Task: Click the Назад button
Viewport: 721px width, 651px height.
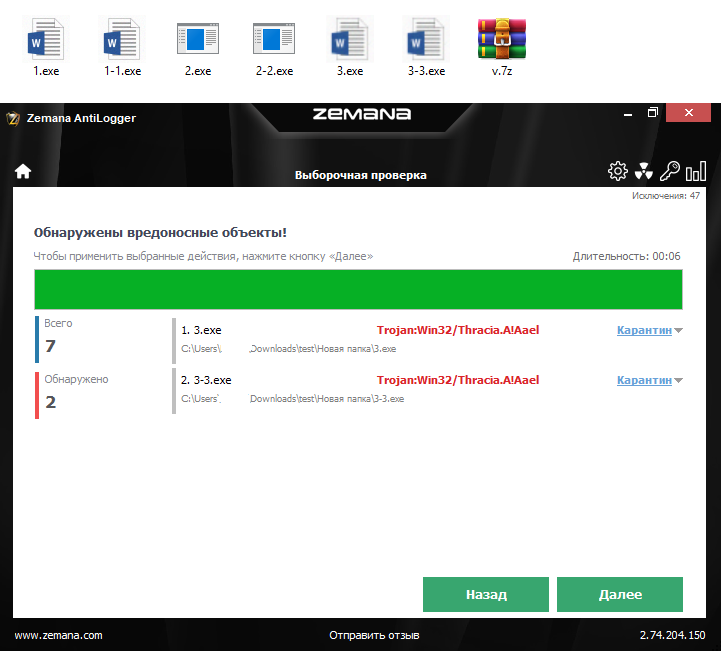Action: coord(486,594)
